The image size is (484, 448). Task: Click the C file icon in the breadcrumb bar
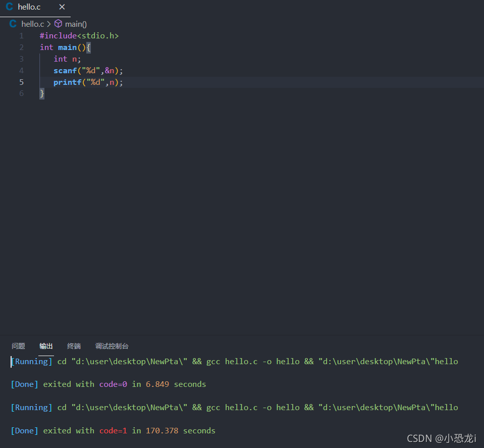(13, 23)
